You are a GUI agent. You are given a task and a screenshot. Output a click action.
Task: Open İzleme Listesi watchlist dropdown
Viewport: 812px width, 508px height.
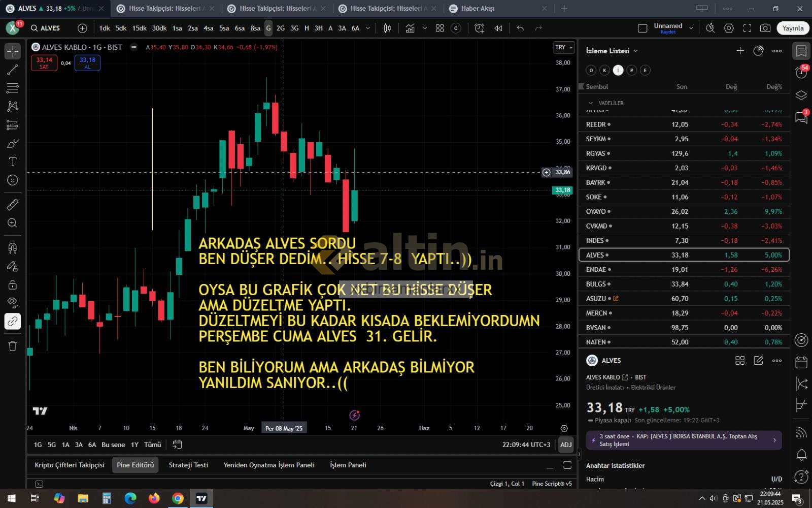coord(612,51)
